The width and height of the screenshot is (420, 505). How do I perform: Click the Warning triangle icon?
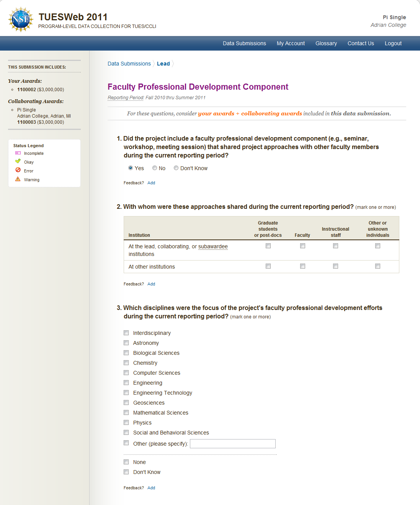(x=18, y=179)
